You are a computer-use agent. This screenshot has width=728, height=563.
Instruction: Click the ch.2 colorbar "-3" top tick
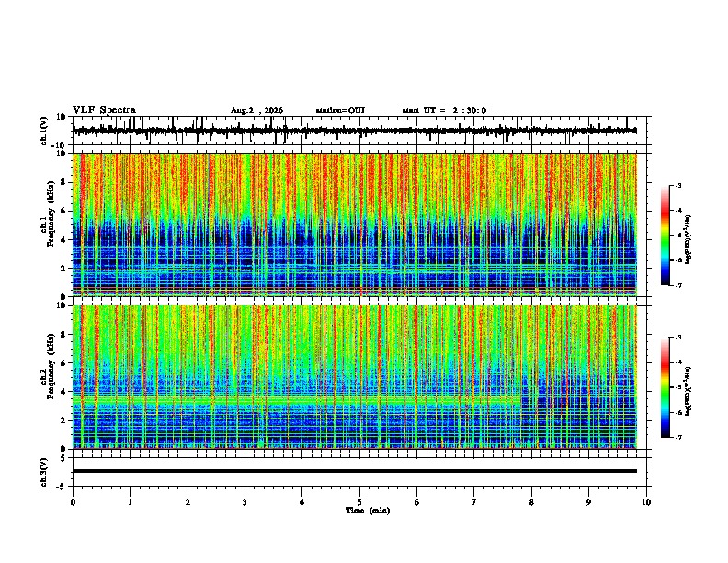click(x=678, y=338)
